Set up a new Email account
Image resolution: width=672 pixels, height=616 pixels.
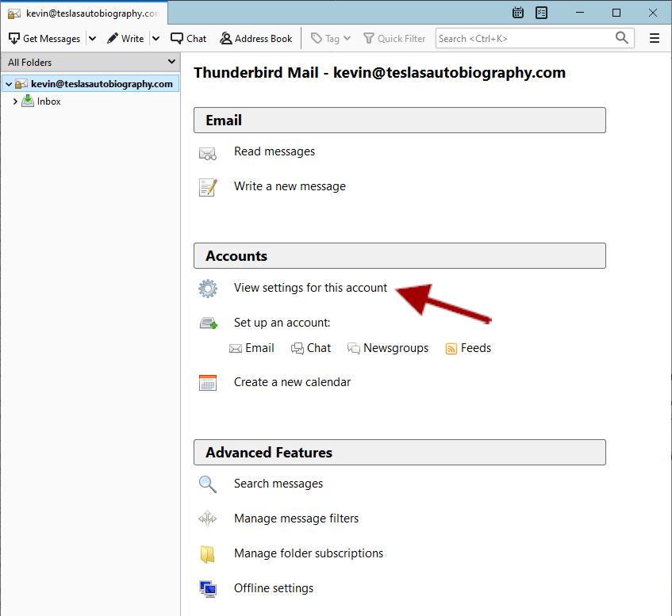252,348
